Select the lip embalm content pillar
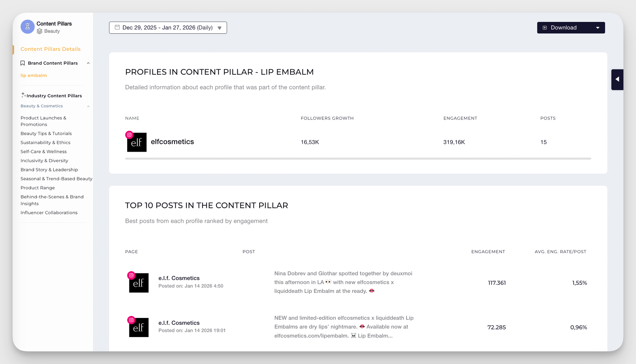 (34, 75)
